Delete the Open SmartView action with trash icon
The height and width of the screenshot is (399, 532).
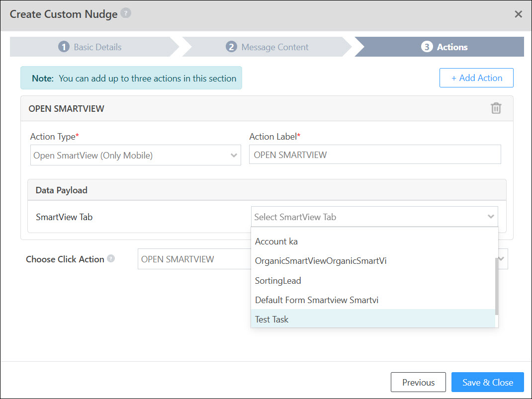496,108
